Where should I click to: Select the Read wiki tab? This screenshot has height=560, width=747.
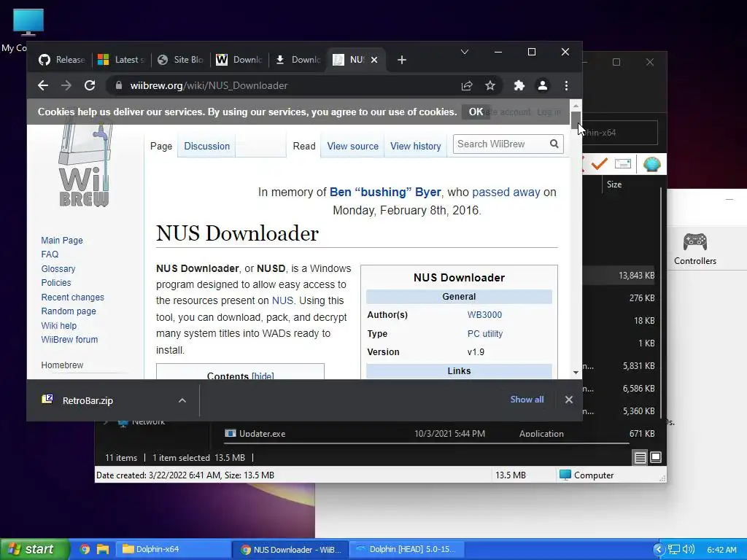click(304, 146)
